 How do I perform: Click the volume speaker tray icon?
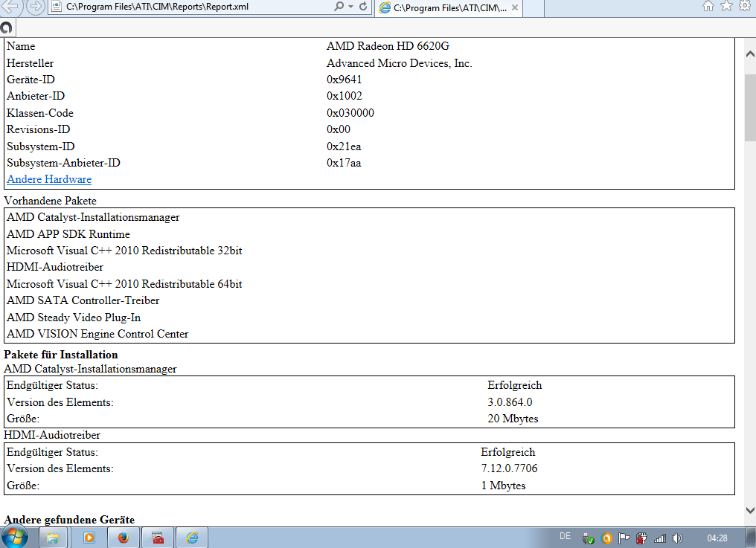(677, 538)
